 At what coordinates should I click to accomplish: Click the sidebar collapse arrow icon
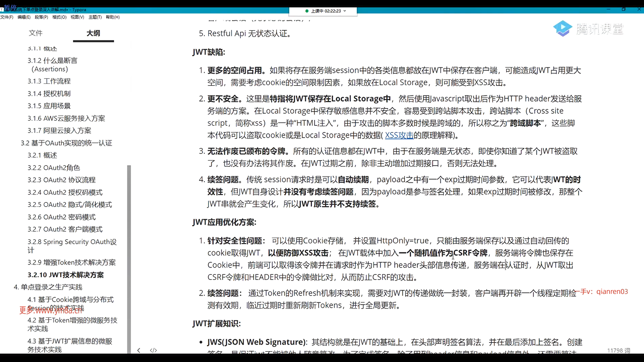coord(139,350)
